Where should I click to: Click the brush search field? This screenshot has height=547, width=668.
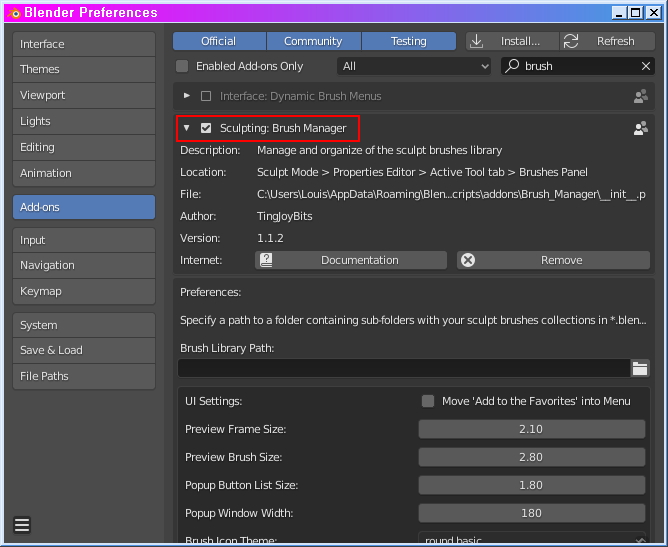click(x=578, y=66)
